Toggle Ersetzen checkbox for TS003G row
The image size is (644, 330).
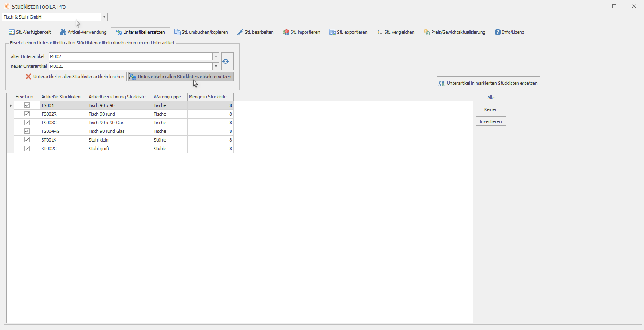point(27,123)
